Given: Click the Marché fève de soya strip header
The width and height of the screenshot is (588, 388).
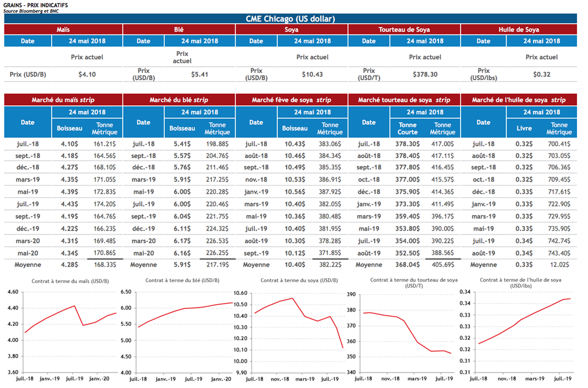Looking at the screenshot, I should (292, 100).
